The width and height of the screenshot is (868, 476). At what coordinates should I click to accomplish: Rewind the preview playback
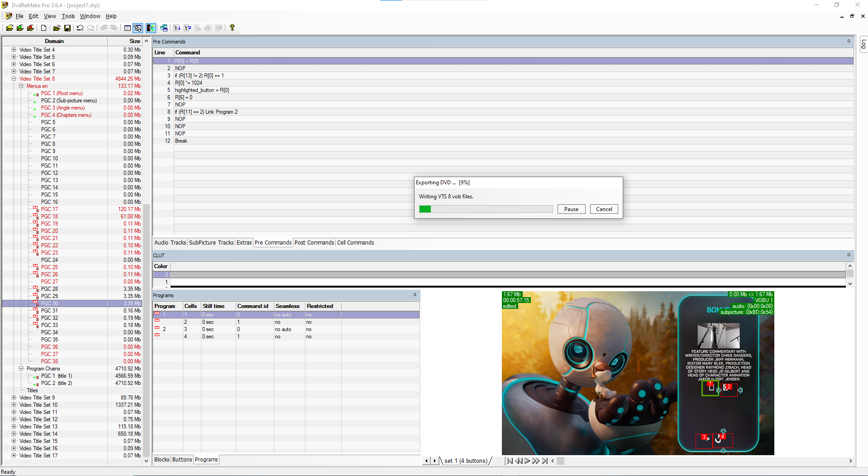click(519, 461)
